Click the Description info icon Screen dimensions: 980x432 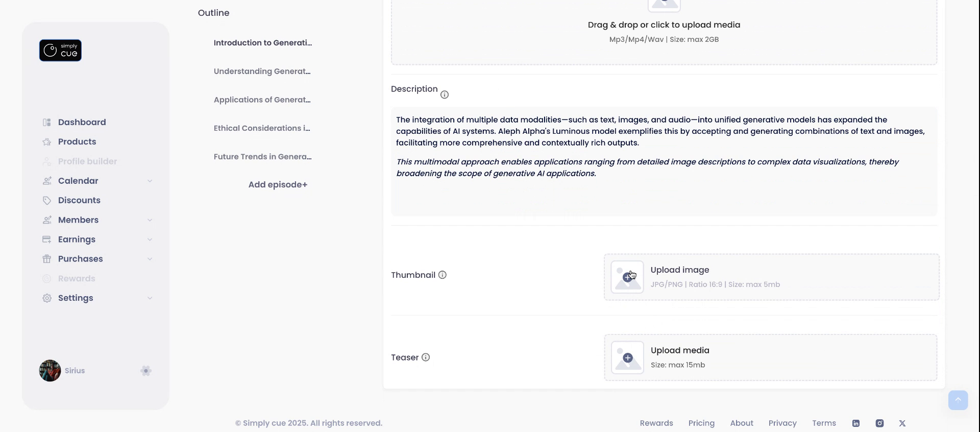click(x=445, y=95)
